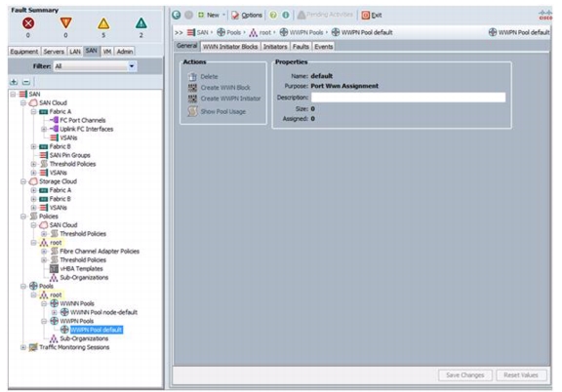The image size is (562, 392).
Task: Select WWNN Pools node in tree
Action: (x=77, y=304)
